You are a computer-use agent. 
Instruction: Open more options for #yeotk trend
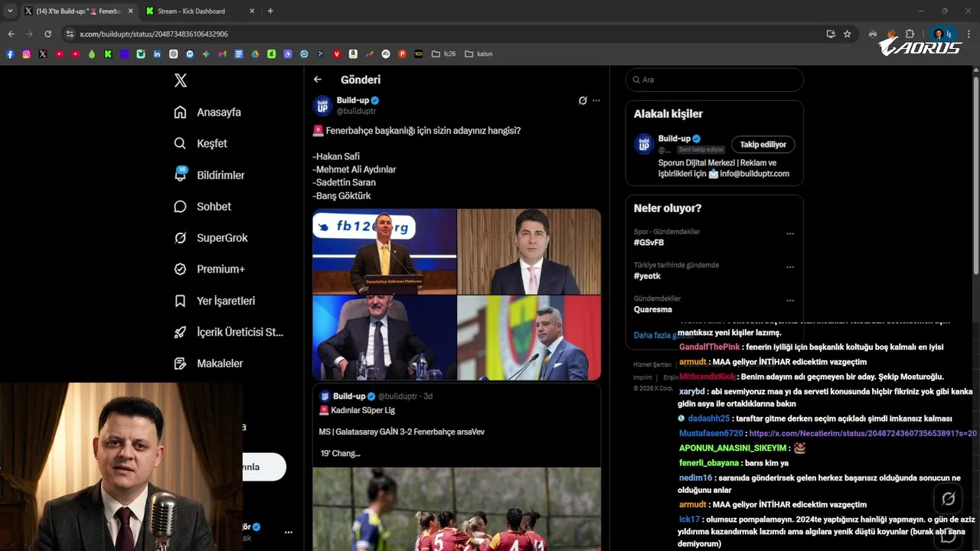[790, 267]
